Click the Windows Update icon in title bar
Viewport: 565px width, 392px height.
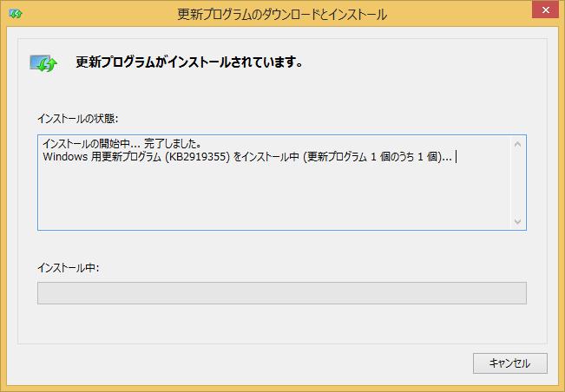(x=15, y=14)
